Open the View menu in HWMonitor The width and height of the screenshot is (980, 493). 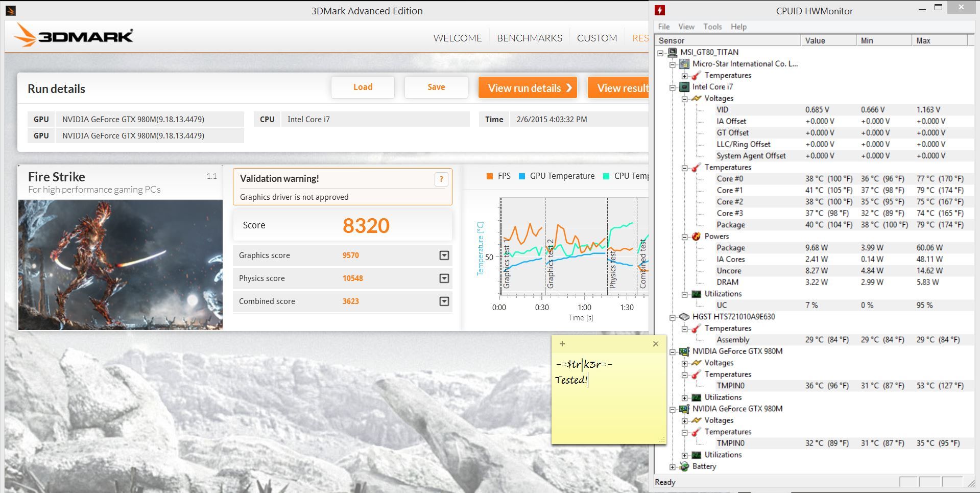(686, 27)
